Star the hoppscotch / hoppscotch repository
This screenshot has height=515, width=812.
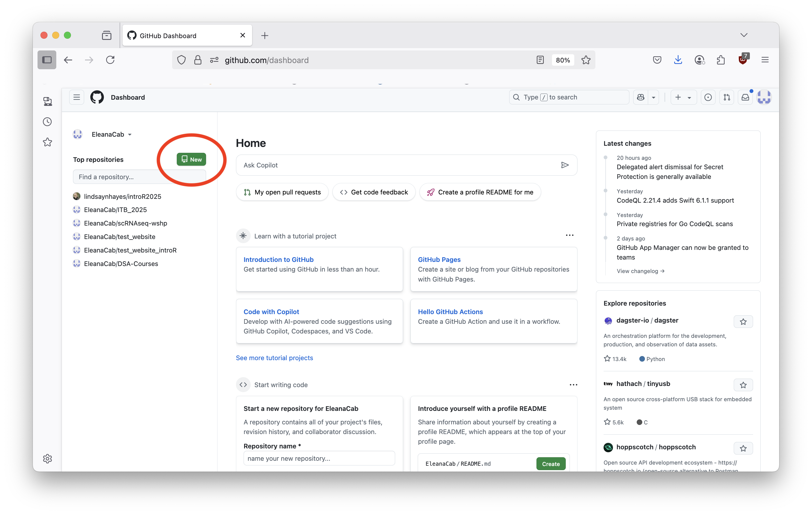pyautogui.click(x=743, y=448)
